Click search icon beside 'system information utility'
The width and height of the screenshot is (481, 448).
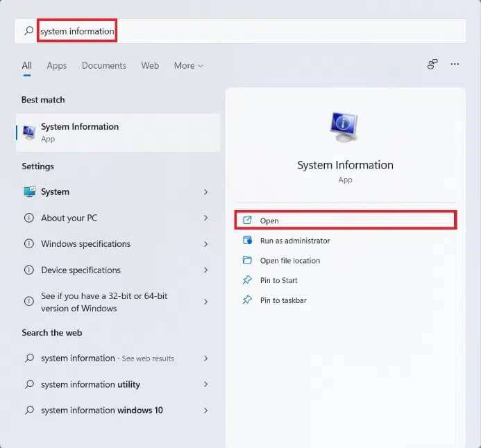coord(29,384)
